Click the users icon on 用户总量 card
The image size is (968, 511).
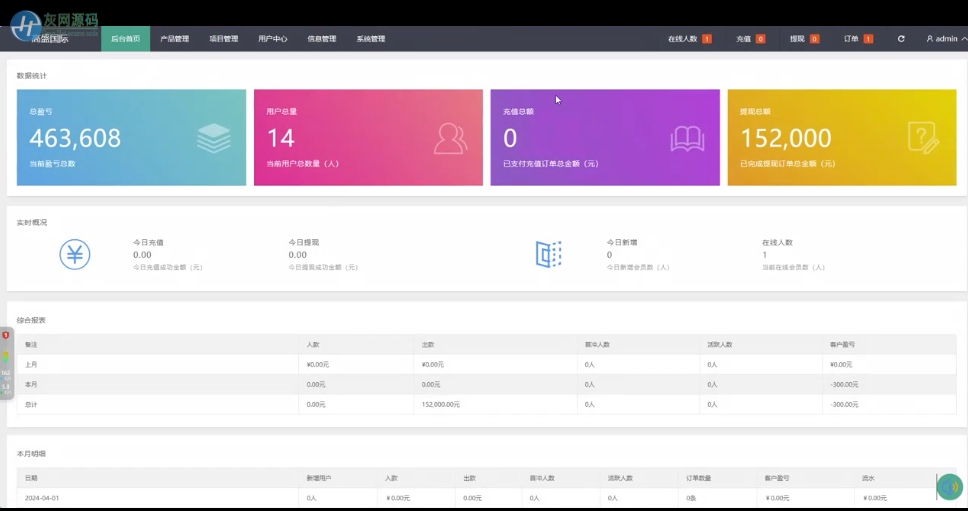pyautogui.click(x=450, y=138)
